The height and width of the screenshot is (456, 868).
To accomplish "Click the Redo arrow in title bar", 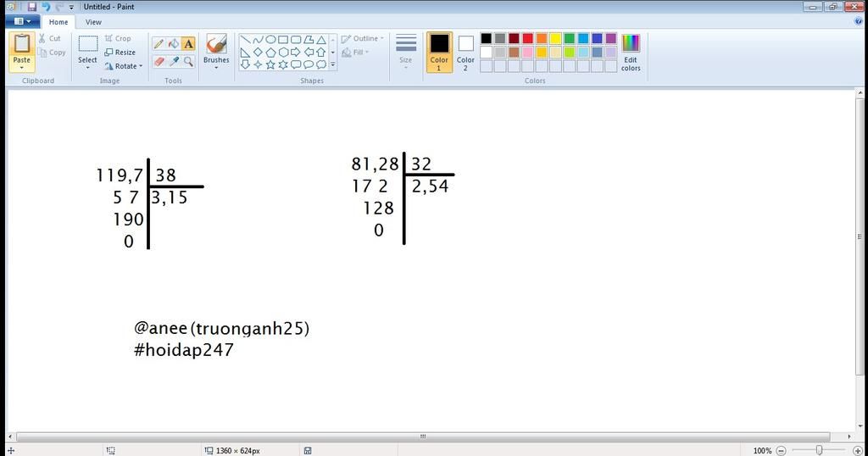I will (59, 7).
